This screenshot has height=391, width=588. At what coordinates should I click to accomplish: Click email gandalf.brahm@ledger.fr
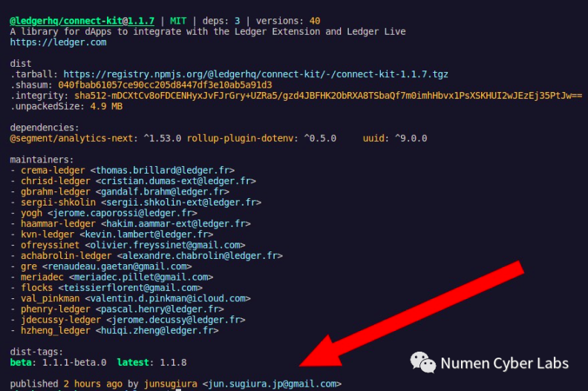tap(163, 192)
